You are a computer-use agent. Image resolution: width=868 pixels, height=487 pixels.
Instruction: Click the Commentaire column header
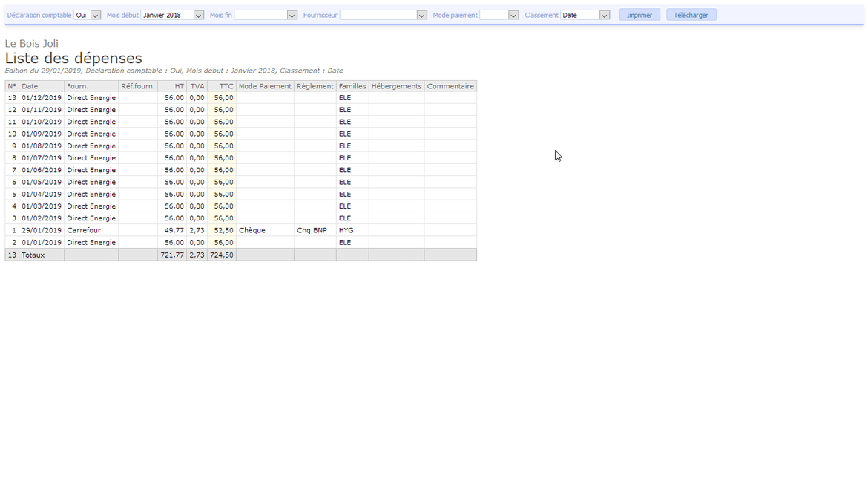pyautogui.click(x=450, y=86)
